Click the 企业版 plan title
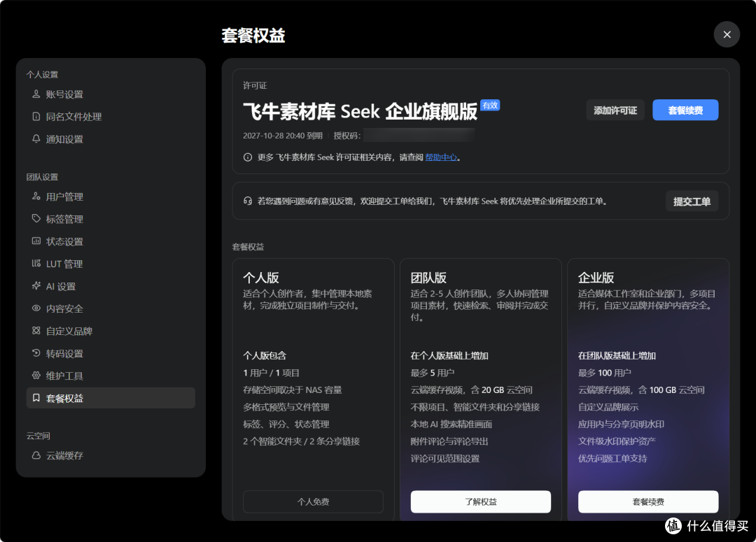The height and width of the screenshot is (542, 756). pyautogui.click(x=596, y=278)
